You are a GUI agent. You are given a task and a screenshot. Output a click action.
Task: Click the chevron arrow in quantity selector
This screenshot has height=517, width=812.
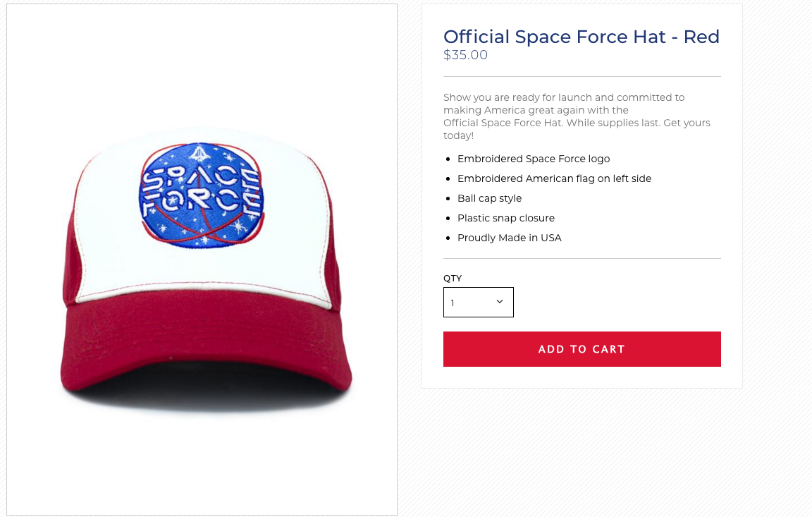pos(500,301)
